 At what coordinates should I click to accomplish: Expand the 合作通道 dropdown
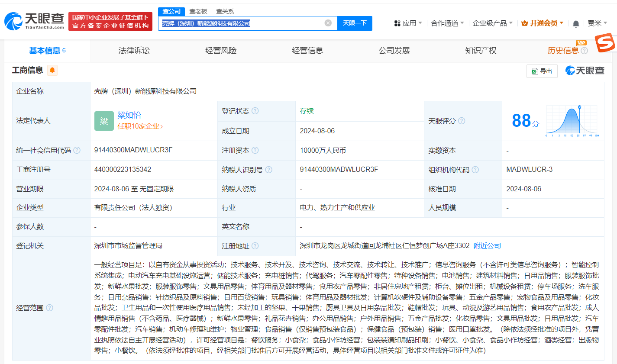(447, 23)
